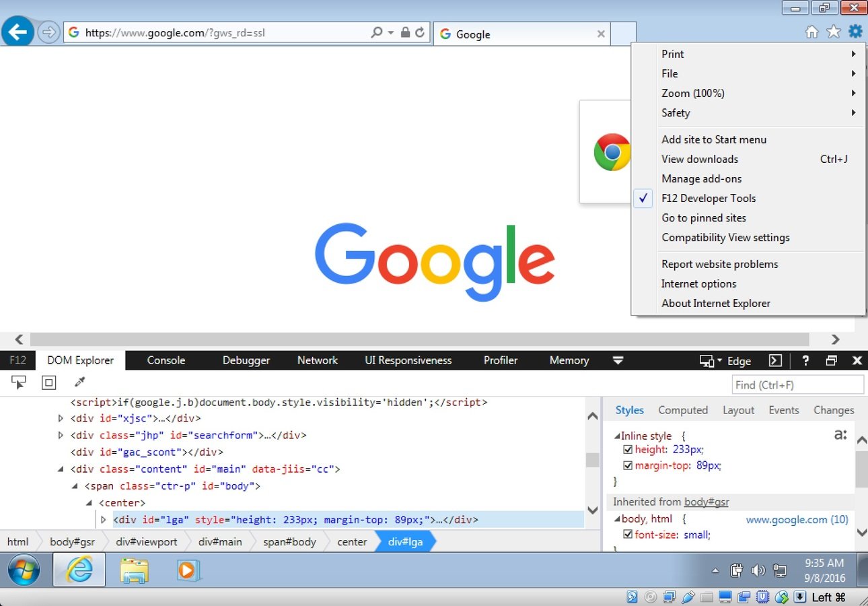Click the a: pseudo-state icon in Styles
This screenshot has height=606, width=868.
tap(840, 435)
